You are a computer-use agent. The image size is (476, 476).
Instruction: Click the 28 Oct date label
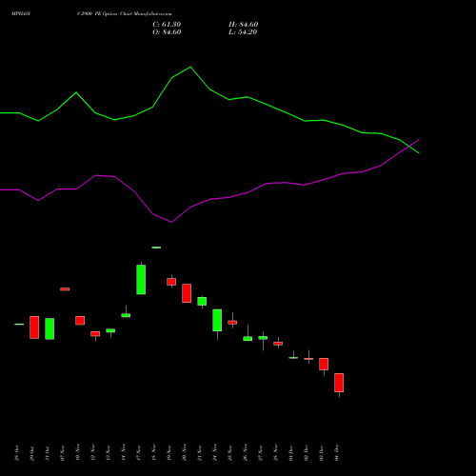tap(16, 453)
